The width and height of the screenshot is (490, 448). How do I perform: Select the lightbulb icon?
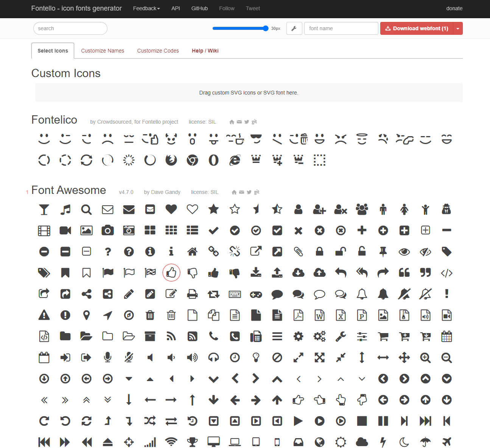coord(256,357)
